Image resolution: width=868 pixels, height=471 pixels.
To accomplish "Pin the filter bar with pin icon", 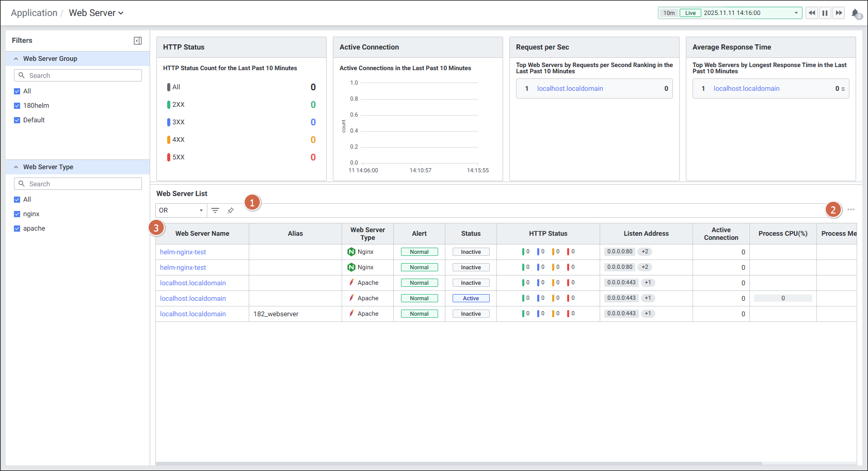I will [x=231, y=210].
